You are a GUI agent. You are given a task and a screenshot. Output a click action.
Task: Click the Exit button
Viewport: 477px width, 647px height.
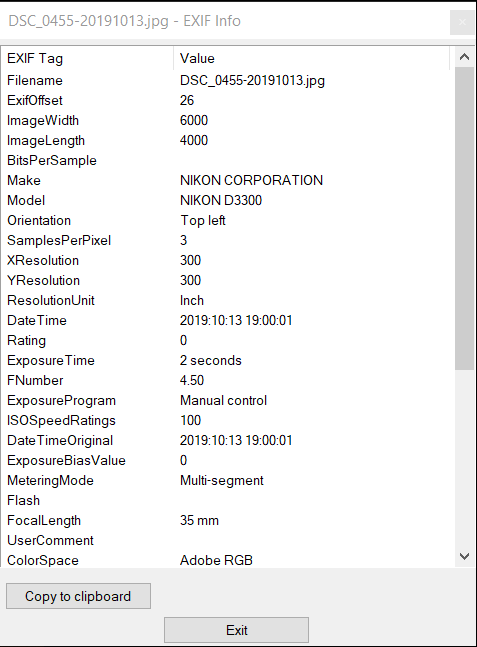[236, 630]
